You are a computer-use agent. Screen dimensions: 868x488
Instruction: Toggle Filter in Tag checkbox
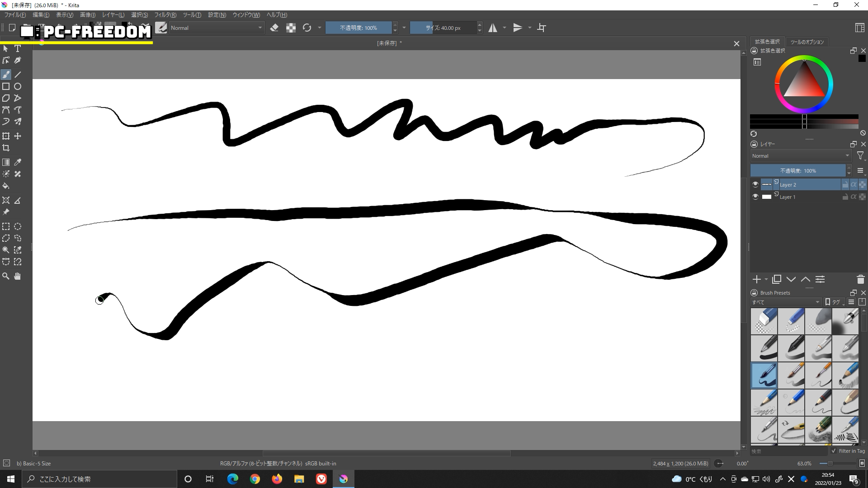tap(834, 451)
